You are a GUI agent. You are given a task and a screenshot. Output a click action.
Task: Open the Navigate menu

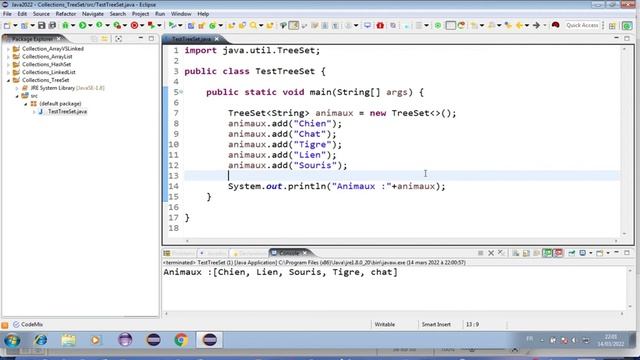(93, 14)
